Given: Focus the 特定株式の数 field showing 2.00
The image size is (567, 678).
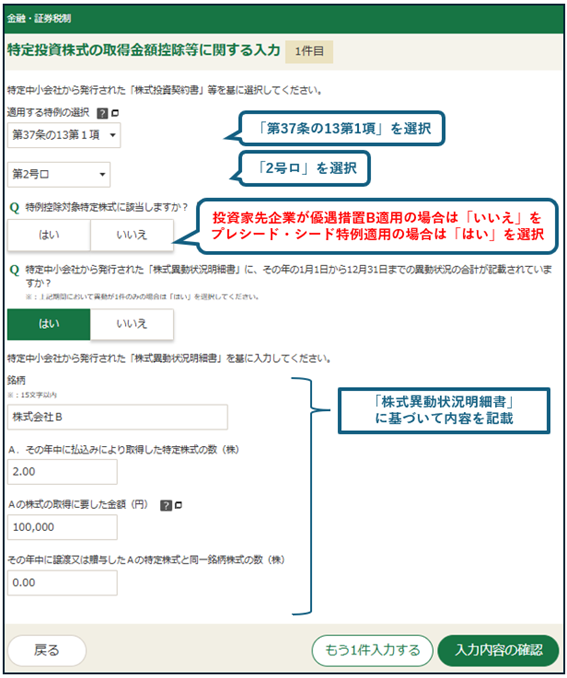Looking at the screenshot, I should tap(62, 472).
